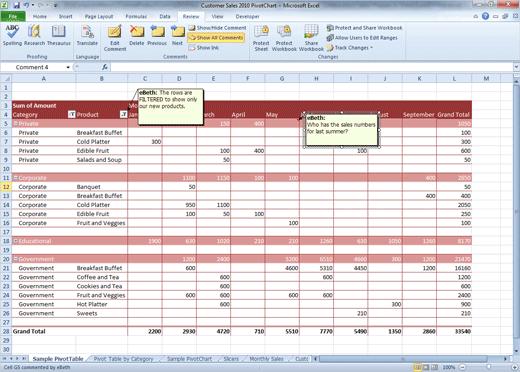Click Allow Users to Edit Ranges
520x372 pixels.
pos(362,38)
